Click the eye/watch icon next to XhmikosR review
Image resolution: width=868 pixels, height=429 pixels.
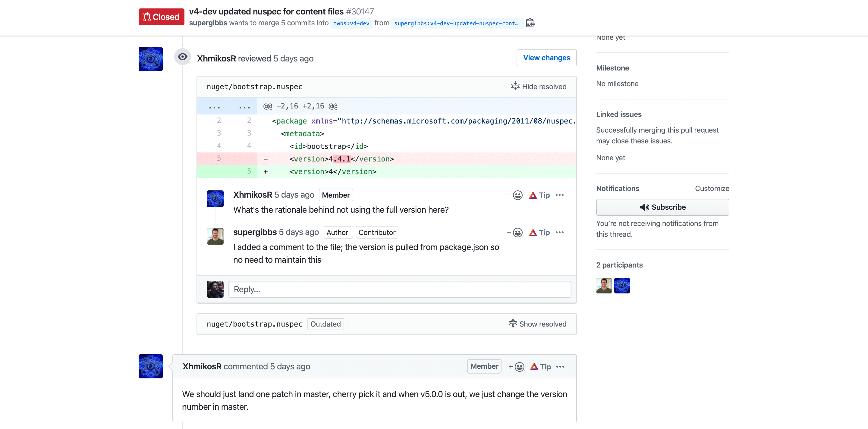183,58
